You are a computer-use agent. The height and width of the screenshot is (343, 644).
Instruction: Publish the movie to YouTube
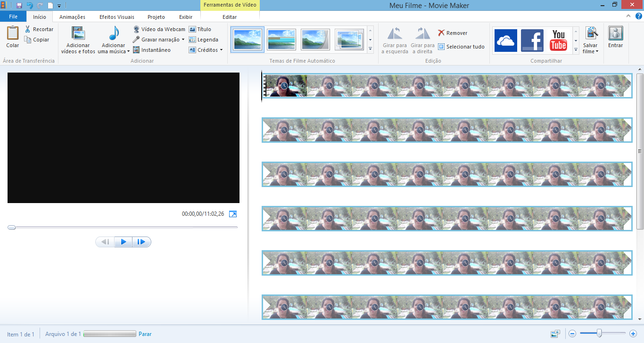559,41
